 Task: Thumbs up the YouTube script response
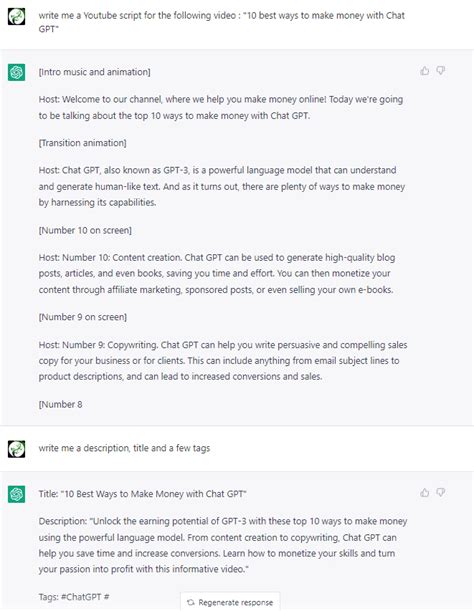[x=424, y=71]
